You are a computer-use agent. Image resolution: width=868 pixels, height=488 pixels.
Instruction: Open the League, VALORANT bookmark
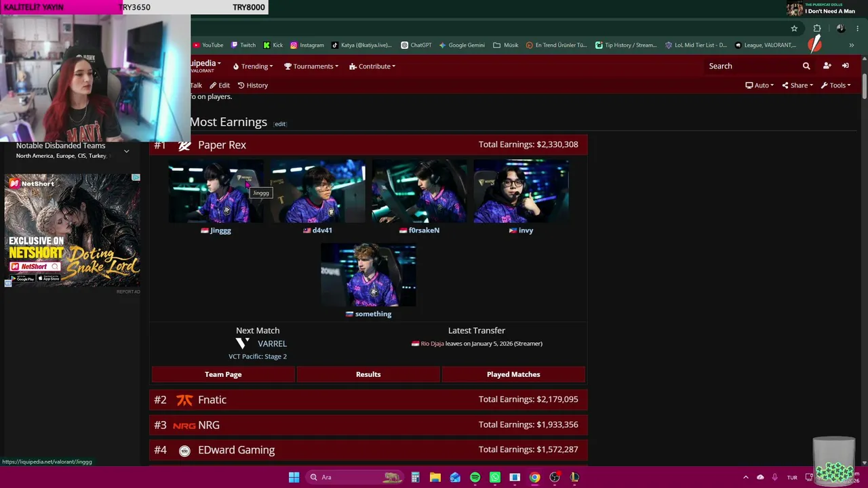click(766, 45)
